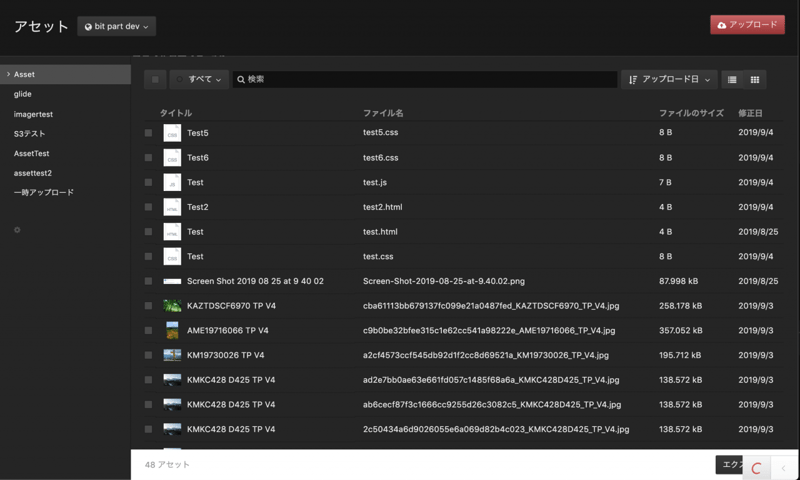800x480 pixels.
Task: Select the glide folder in sidebar
Action: click(x=23, y=94)
